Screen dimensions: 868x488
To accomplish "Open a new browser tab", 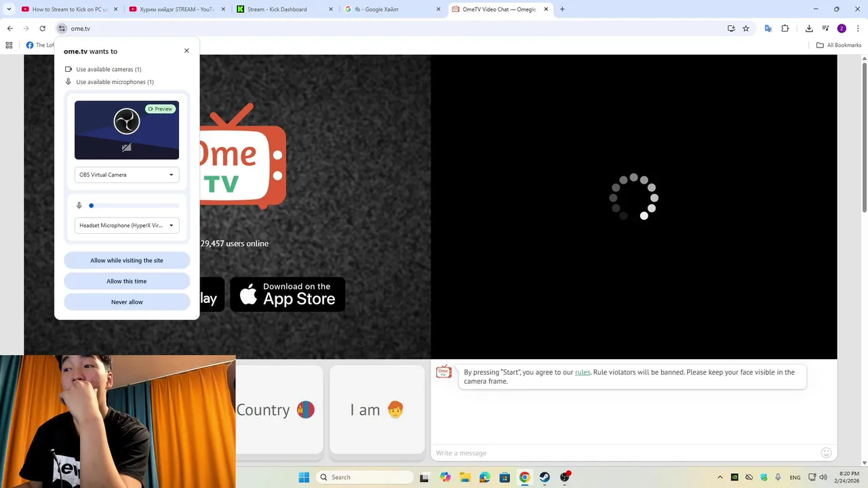I will (x=562, y=9).
